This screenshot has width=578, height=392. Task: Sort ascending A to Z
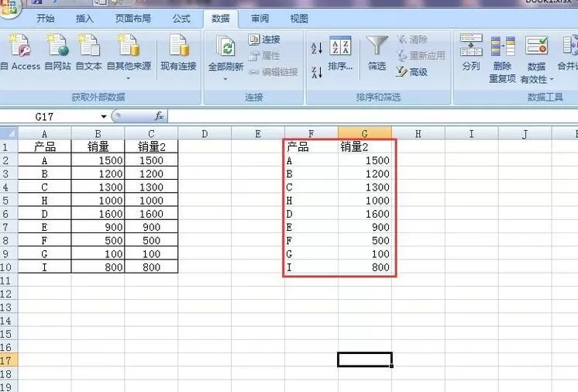pos(317,48)
